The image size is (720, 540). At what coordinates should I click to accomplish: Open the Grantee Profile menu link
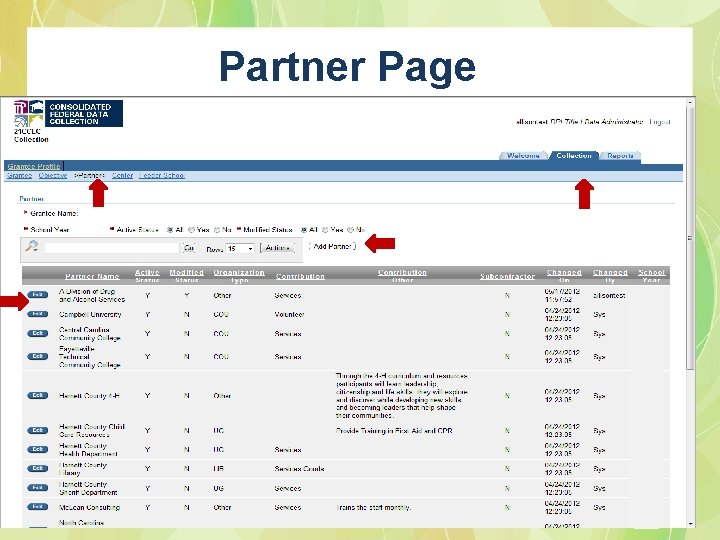[x=34, y=166]
